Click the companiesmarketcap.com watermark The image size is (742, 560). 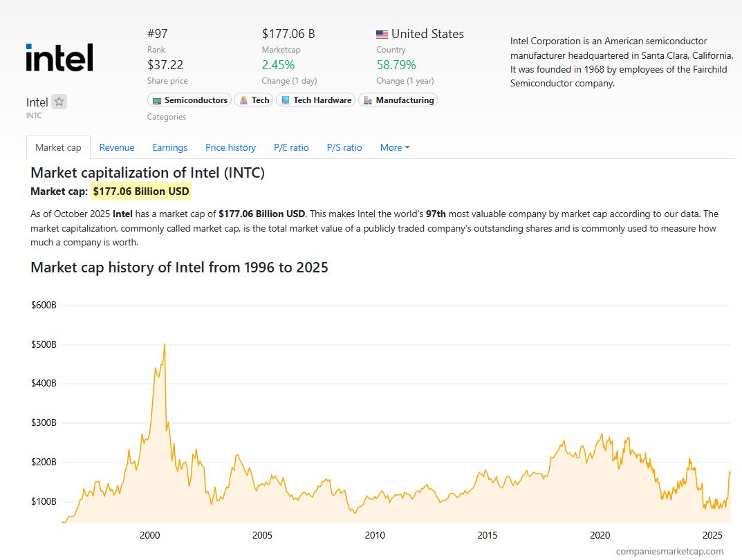pyautogui.click(x=669, y=551)
